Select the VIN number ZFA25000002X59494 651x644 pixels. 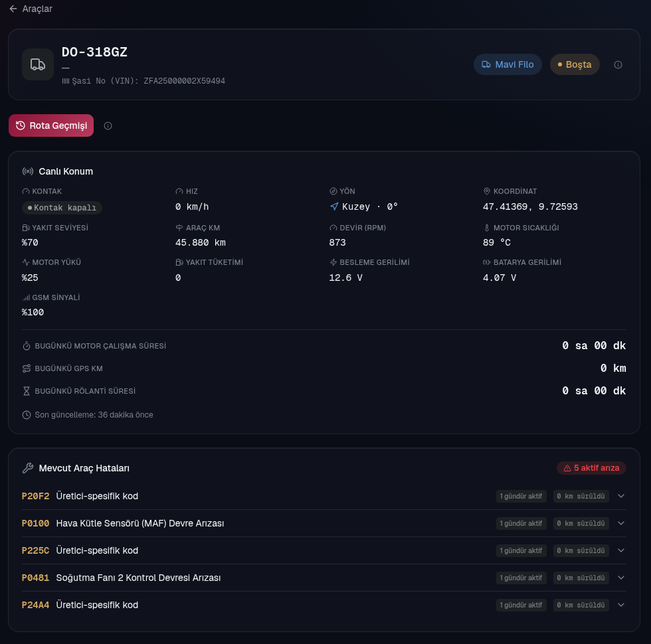pos(185,81)
